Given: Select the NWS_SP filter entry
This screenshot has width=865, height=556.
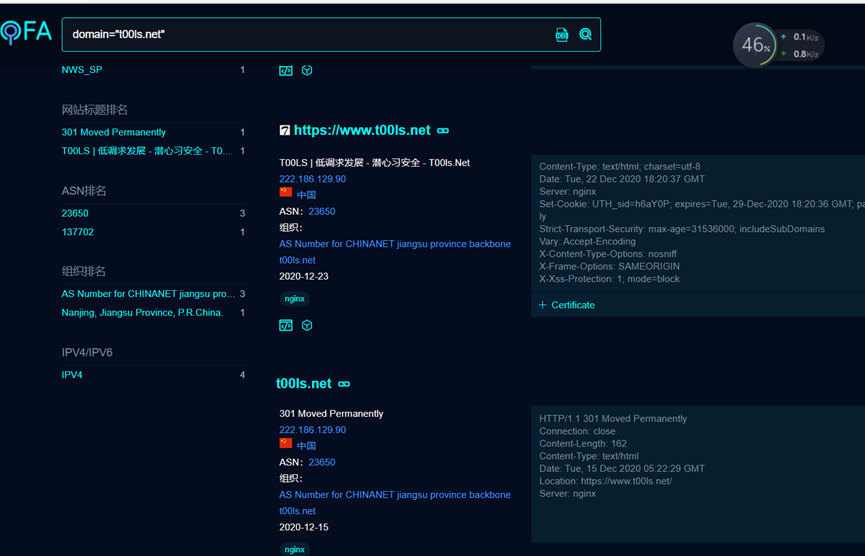Looking at the screenshot, I should pos(82,70).
